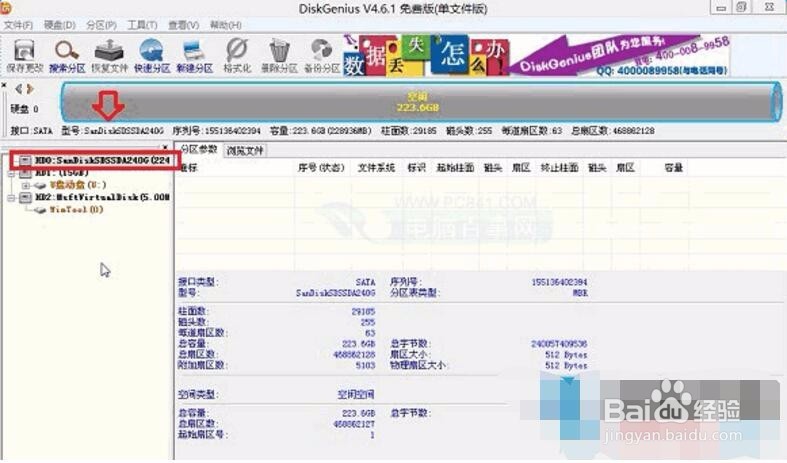Click the WinTool (D) volume icon
Screen dimensions: 787x463
pos(40,210)
